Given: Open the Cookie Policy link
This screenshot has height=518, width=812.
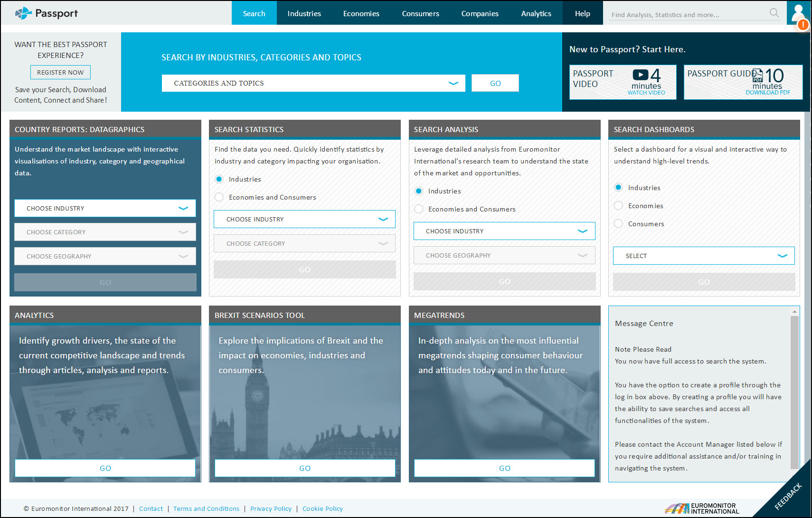Looking at the screenshot, I should tap(323, 508).
